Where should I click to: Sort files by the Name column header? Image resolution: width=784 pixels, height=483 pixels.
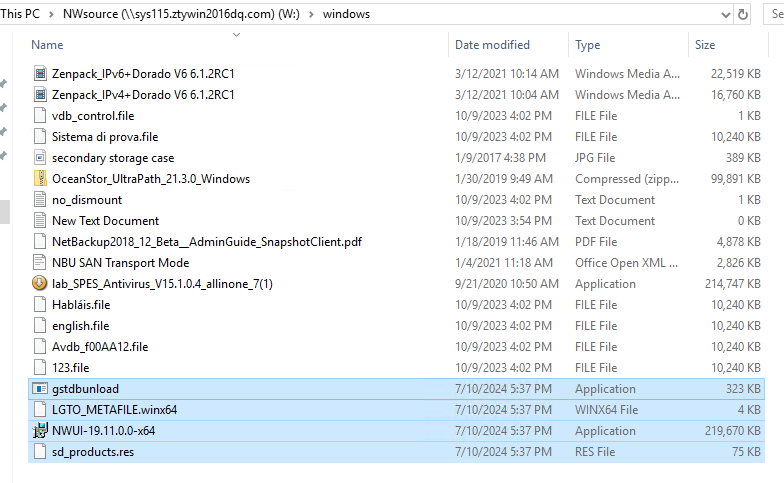coord(48,45)
